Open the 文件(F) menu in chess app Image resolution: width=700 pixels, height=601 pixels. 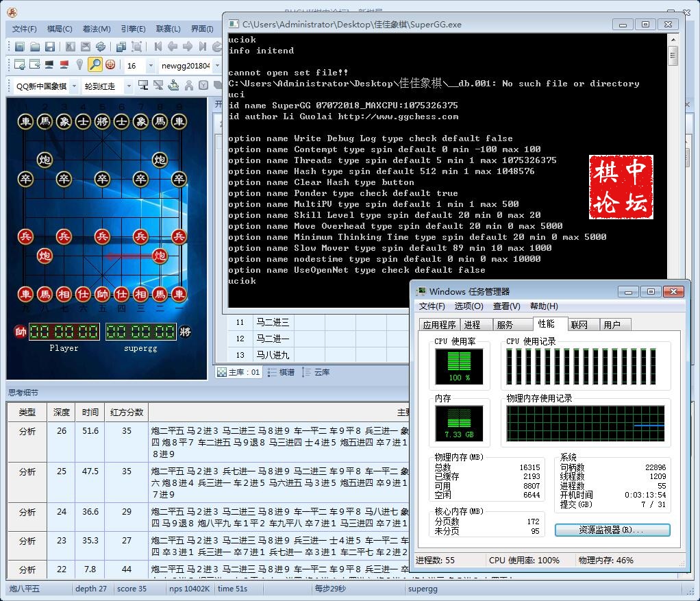pyautogui.click(x=24, y=29)
